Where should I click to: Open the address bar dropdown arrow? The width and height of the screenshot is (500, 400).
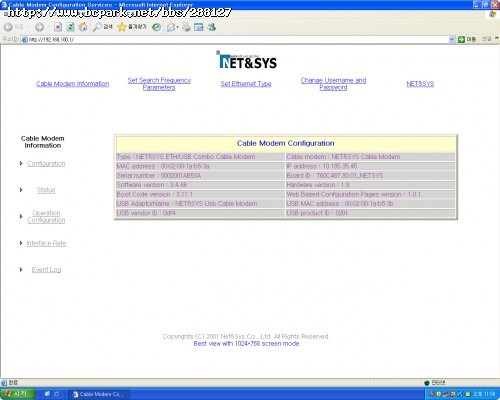(x=452, y=39)
